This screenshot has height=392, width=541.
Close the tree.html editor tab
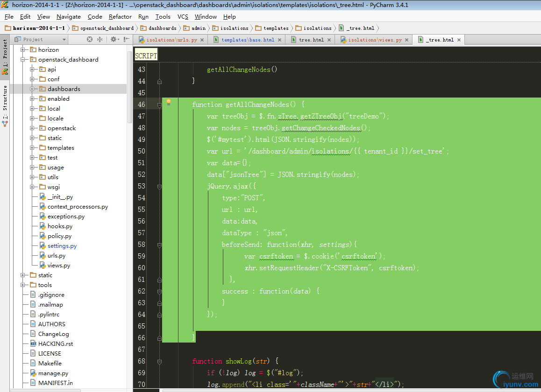[329, 40]
